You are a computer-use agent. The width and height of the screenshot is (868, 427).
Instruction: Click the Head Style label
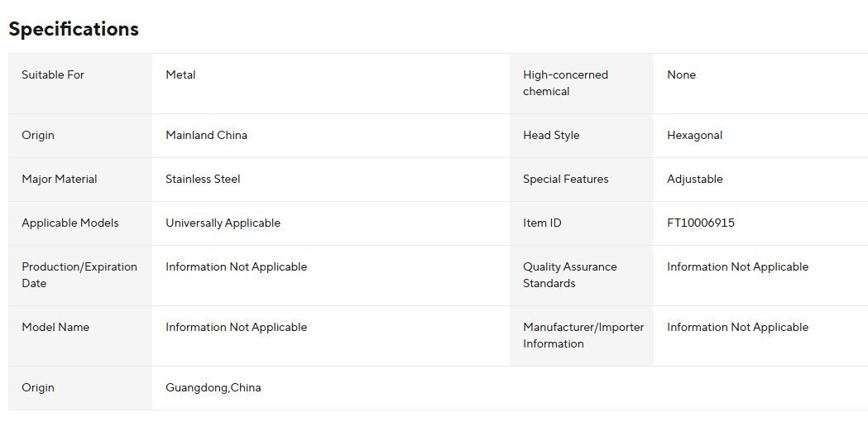[x=551, y=135]
